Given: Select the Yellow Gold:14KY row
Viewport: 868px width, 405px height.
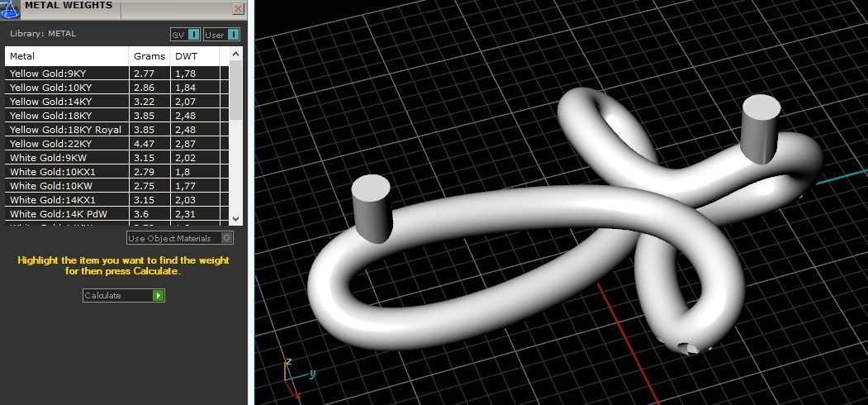Looking at the screenshot, I should click(x=116, y=102).
